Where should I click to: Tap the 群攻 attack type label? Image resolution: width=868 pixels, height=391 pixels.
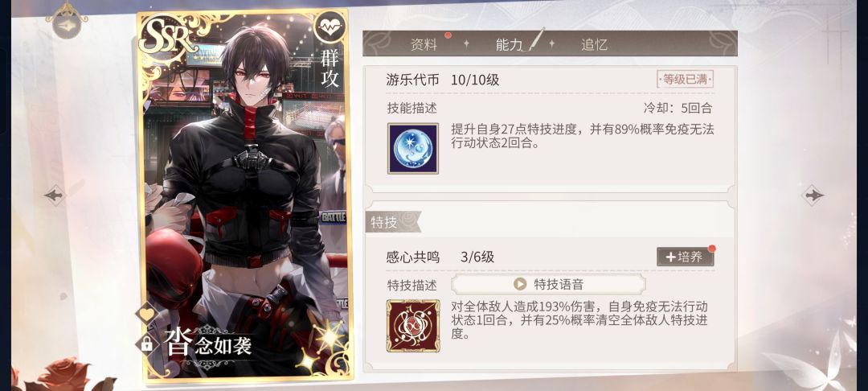tap(330, 68)
